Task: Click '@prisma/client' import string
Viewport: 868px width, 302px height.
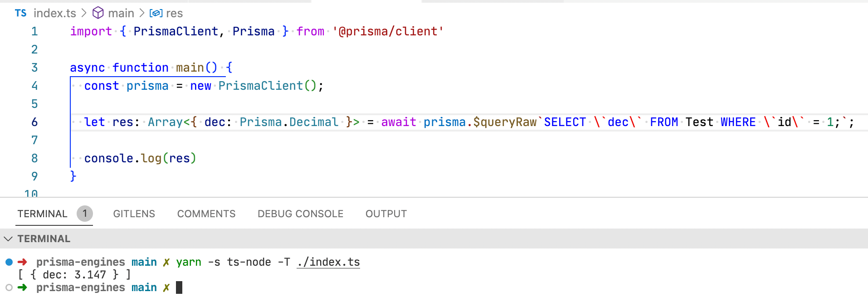Action: [388, 31]
